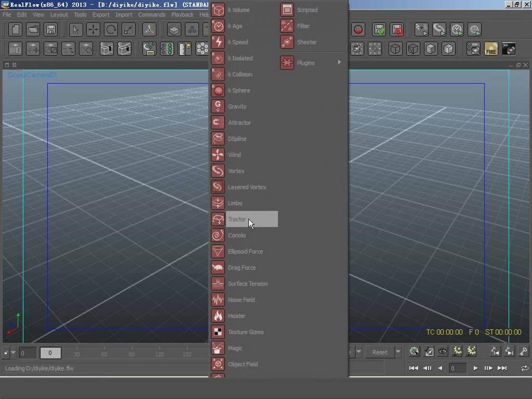Open the Export menu
532x399 pixels.
101,15
